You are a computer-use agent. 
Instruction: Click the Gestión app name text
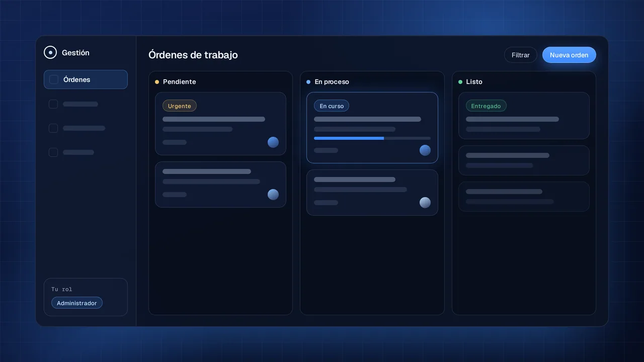pyautogui.click(x=75, y=52)
